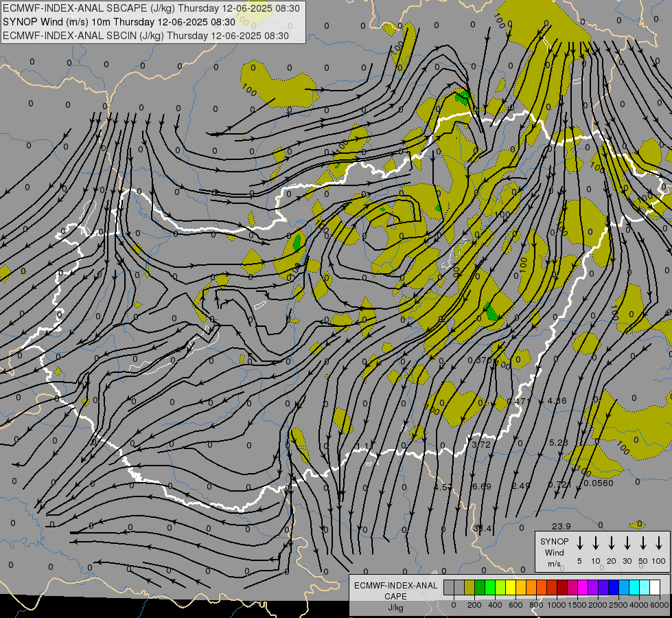
Task: Click the 2500 tick label on CAPE scale
Action: pos(618,605)
